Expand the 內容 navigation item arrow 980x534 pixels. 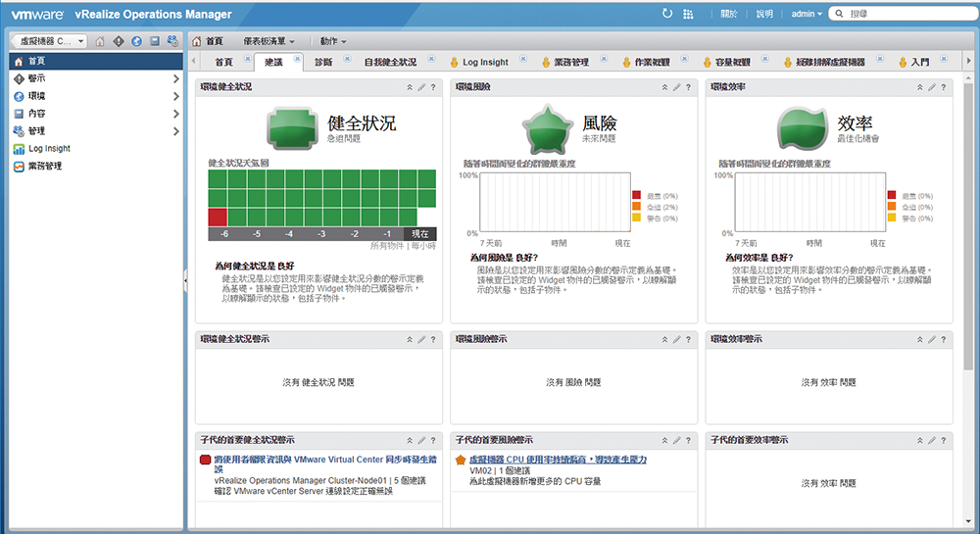(175, 114)
